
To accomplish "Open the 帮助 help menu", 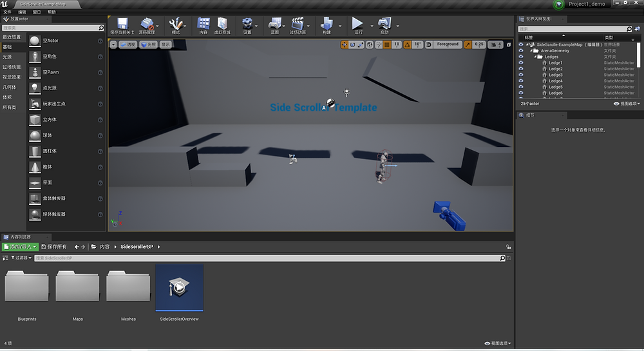I will click(x=52, y=12).
